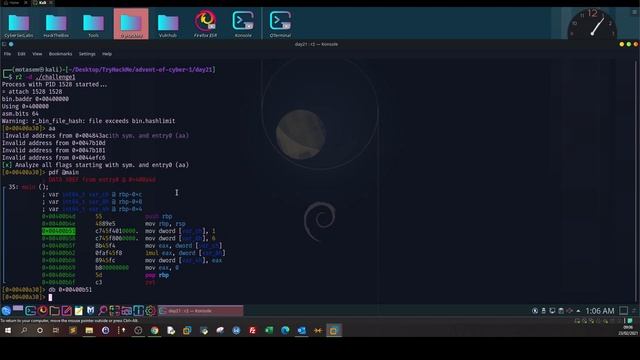
Task: Open Windows taskbar search
Action: (x=24, y=331)
